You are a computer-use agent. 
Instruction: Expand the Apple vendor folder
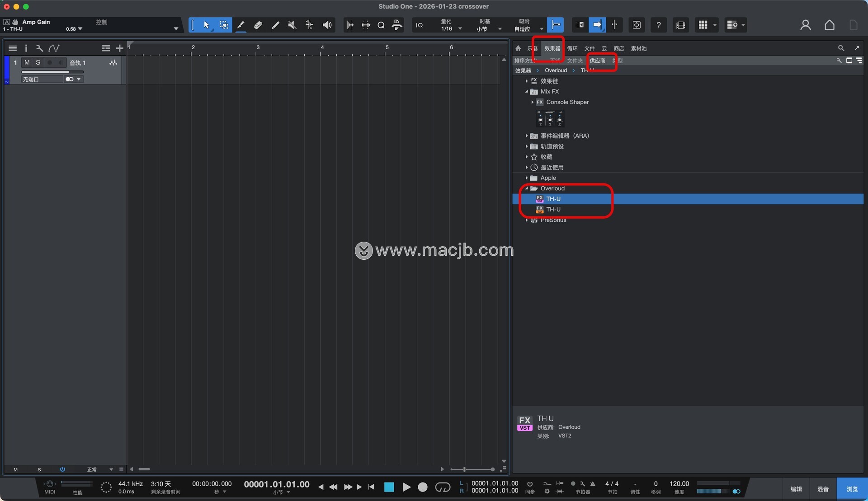(x=527, y=178)
